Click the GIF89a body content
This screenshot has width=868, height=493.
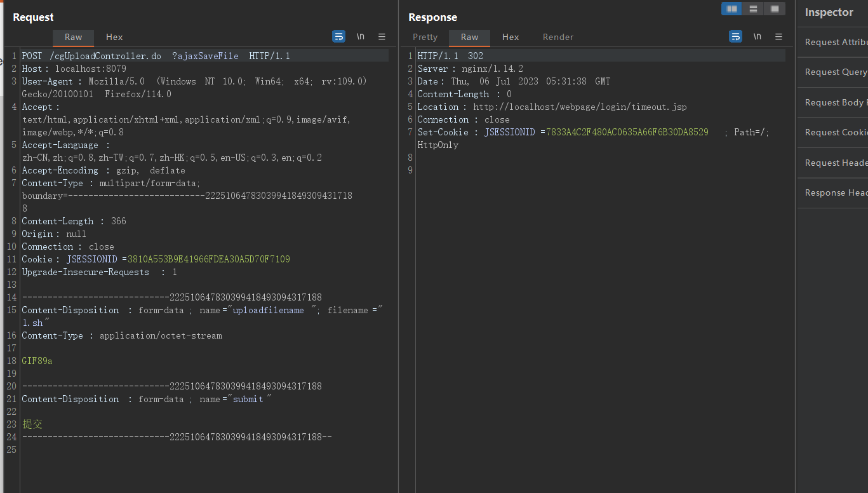(x=37, y=361)
